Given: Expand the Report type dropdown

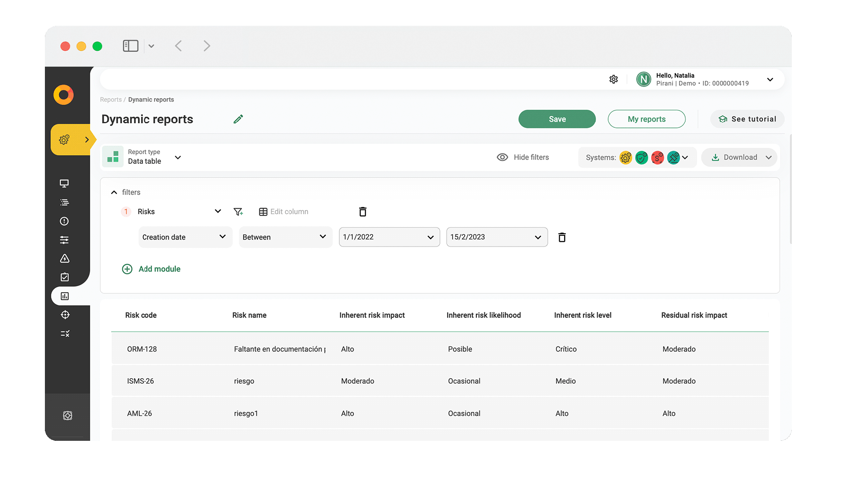Looking at the screenshot, I should point(177,157).
